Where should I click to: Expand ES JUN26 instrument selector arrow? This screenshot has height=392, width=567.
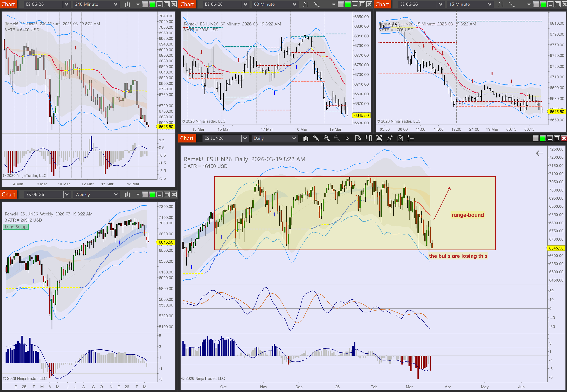(x=245, y=139)
